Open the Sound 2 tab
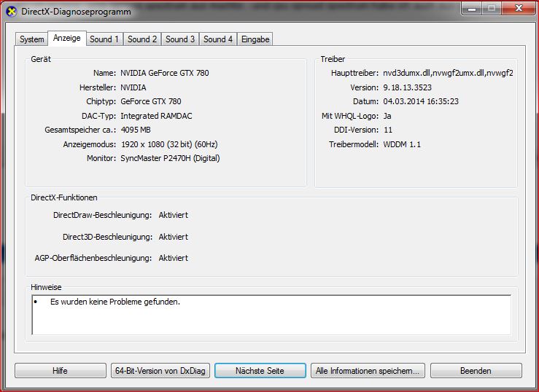539x392 pixels. pos(142,39)
